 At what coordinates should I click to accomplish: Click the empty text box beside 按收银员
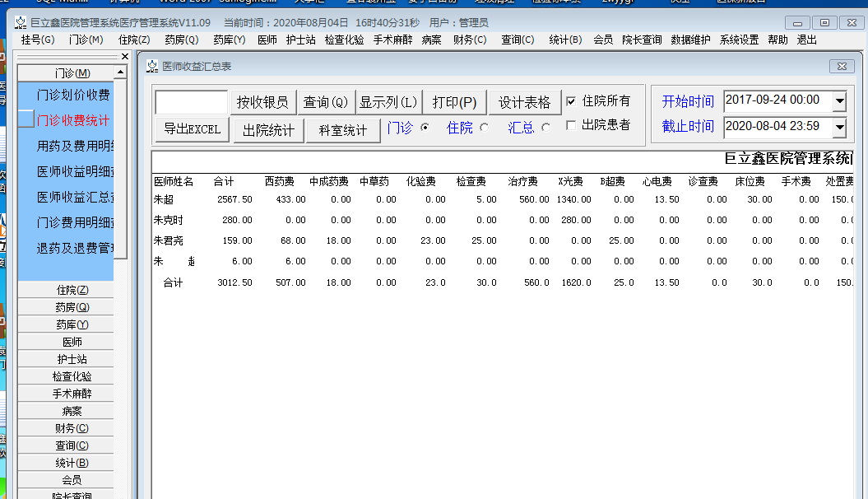click(191, 101)
